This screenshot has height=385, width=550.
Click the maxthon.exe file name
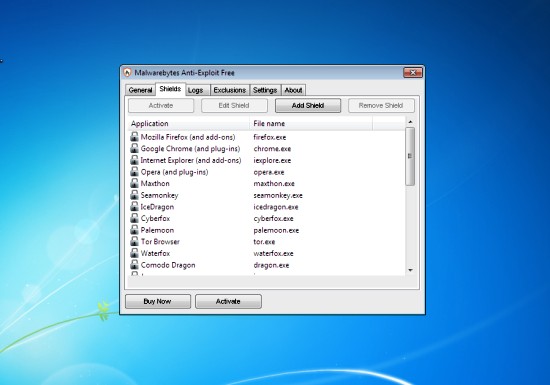(x=274, y=184)
